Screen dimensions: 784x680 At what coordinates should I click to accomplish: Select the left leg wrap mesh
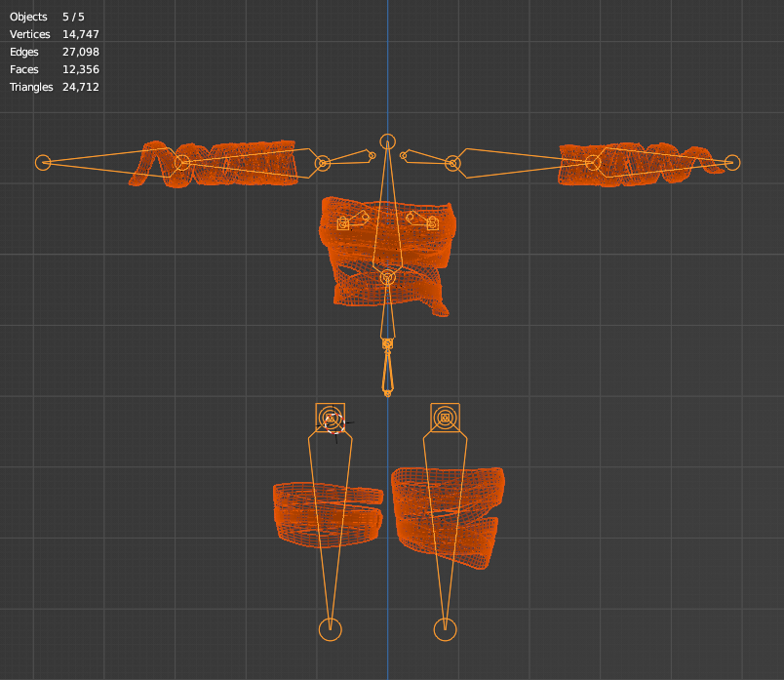click(x=329, y=514)
